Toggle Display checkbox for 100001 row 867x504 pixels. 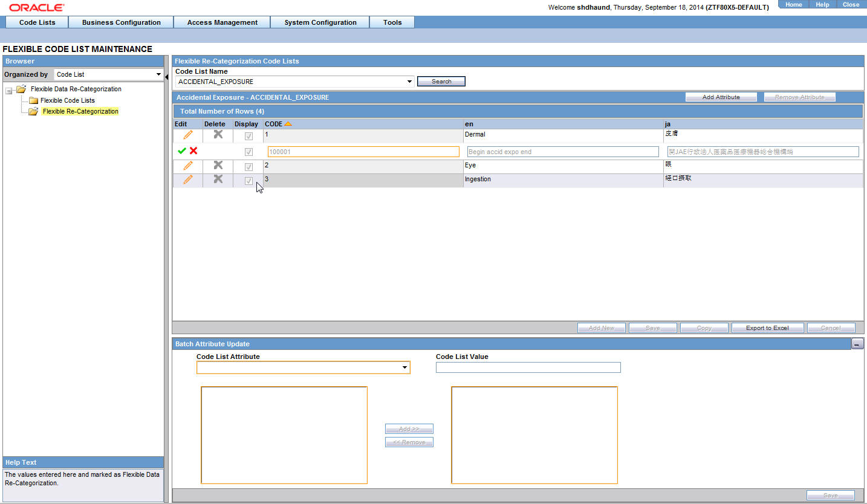click(248, 152)
